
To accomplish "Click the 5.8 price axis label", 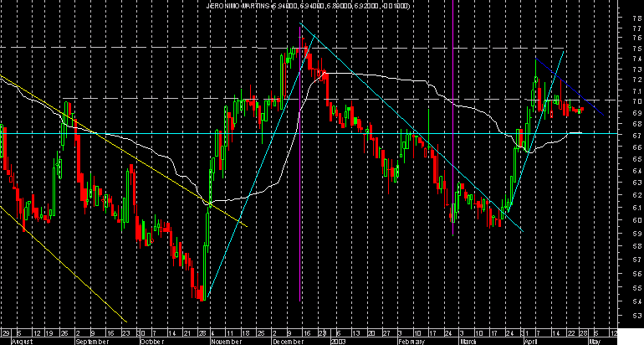I will tap(637, 246).
